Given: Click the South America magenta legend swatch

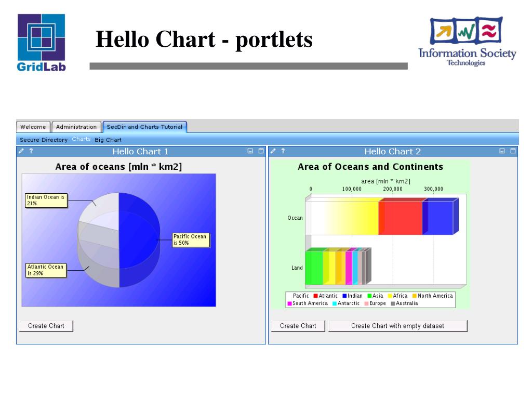Looking at the screenshot, I should tap(289, 303).
